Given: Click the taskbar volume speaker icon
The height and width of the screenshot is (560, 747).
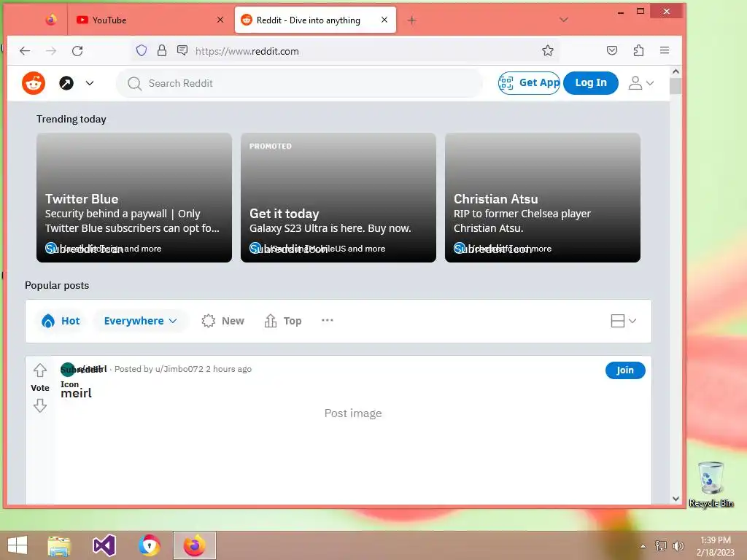Looking at the screenshot, I should (678, 546).
